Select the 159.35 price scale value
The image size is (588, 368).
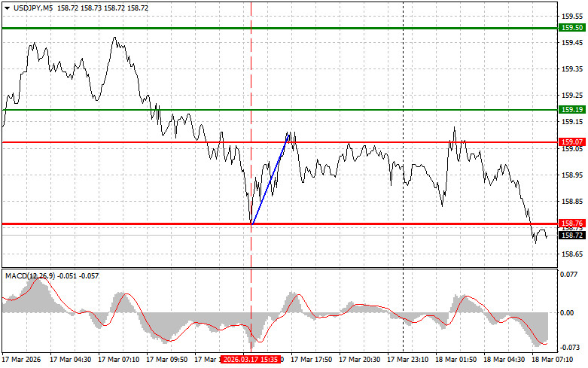[572, 69]
